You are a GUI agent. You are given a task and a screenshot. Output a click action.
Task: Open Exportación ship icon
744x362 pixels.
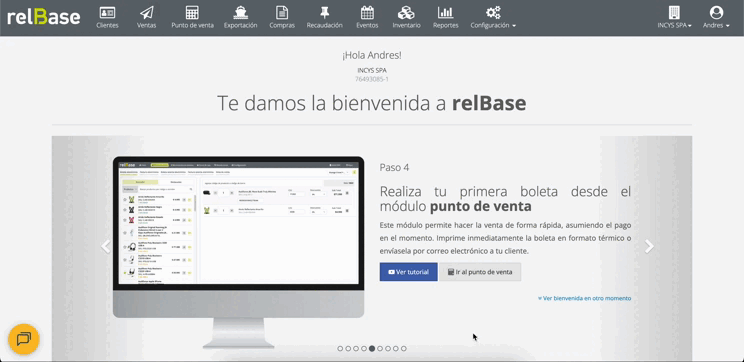coord(241,12)
